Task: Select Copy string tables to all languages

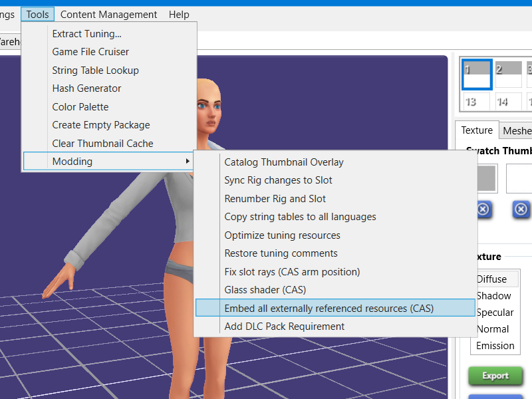Action: point(335,217)
